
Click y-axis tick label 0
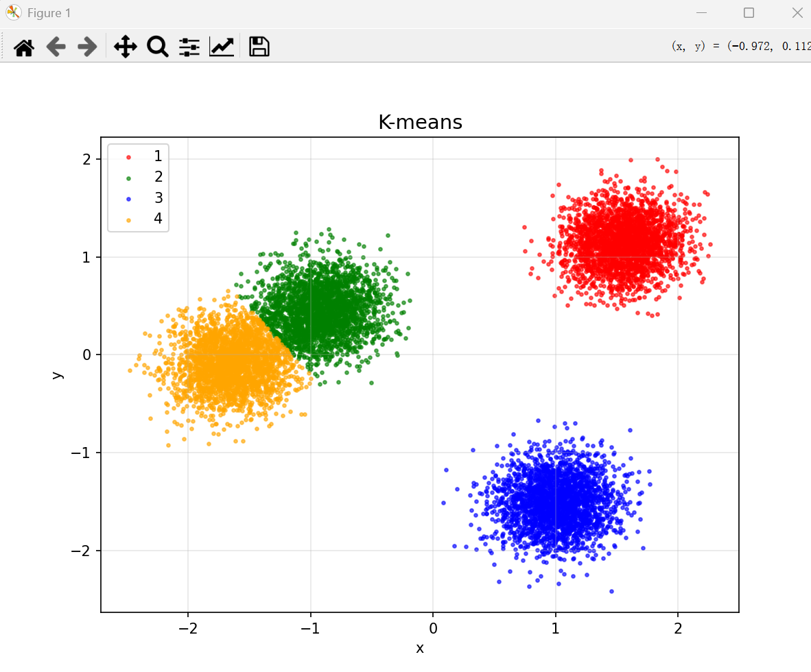point(86,355)
